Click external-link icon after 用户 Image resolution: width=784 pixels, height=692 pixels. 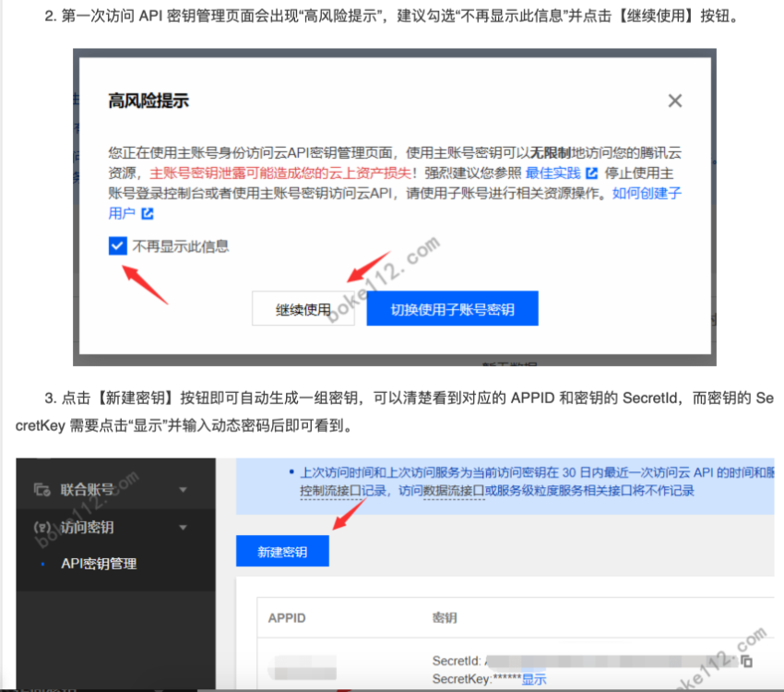click(x=147, y=214)
